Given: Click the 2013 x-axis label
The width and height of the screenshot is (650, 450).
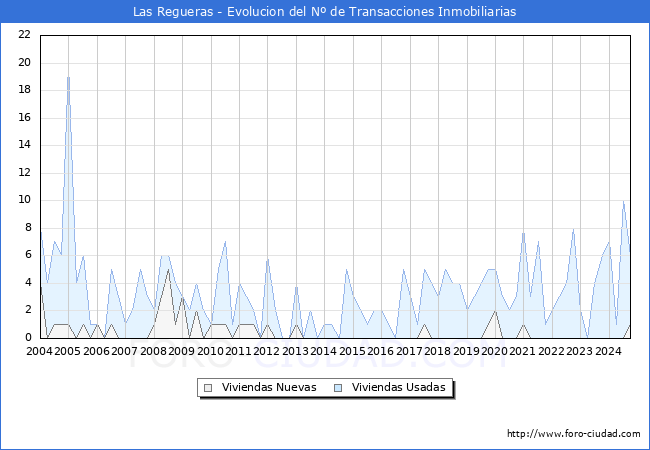Looking at the screenshot, I should pyautogui.click(x=296, y=351).
